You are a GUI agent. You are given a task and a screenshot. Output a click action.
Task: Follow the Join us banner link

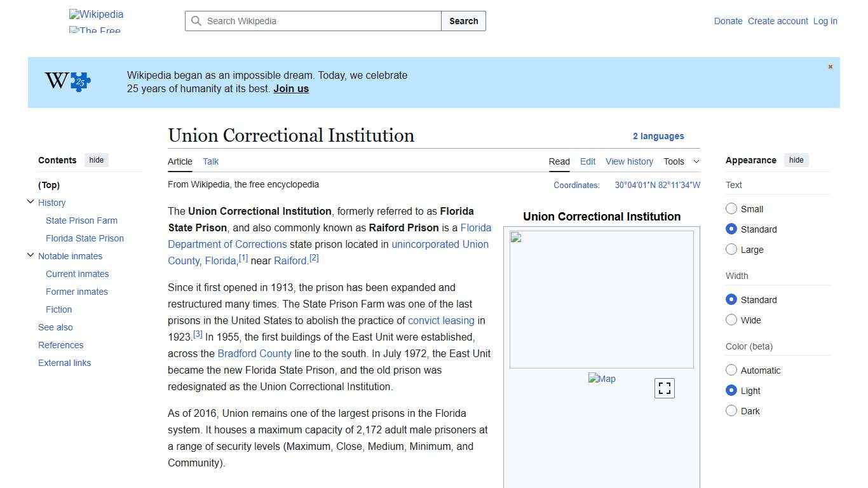[x=290, y=88]
